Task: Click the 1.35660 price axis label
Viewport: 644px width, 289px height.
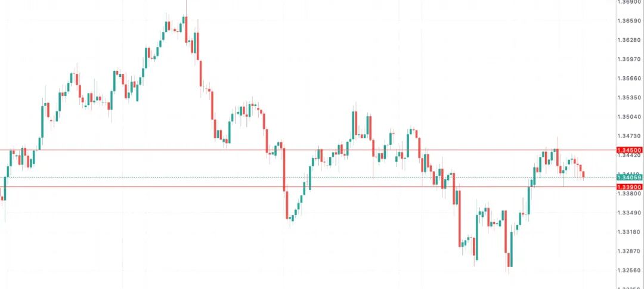Action: 629,78
